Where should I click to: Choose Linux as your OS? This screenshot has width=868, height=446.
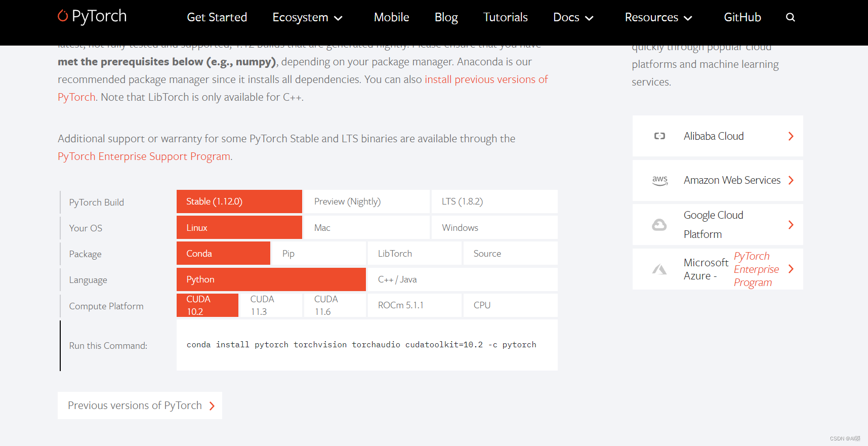pyautogui.click(x=239, y=228)
